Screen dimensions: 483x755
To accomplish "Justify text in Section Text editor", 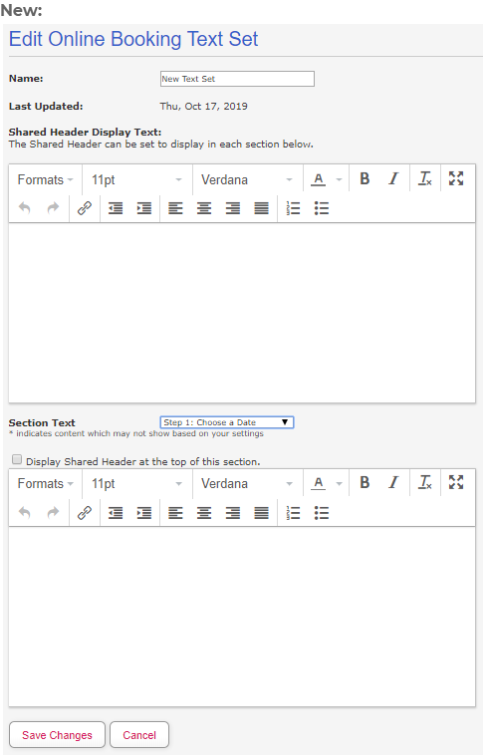I will click(261, 512).
